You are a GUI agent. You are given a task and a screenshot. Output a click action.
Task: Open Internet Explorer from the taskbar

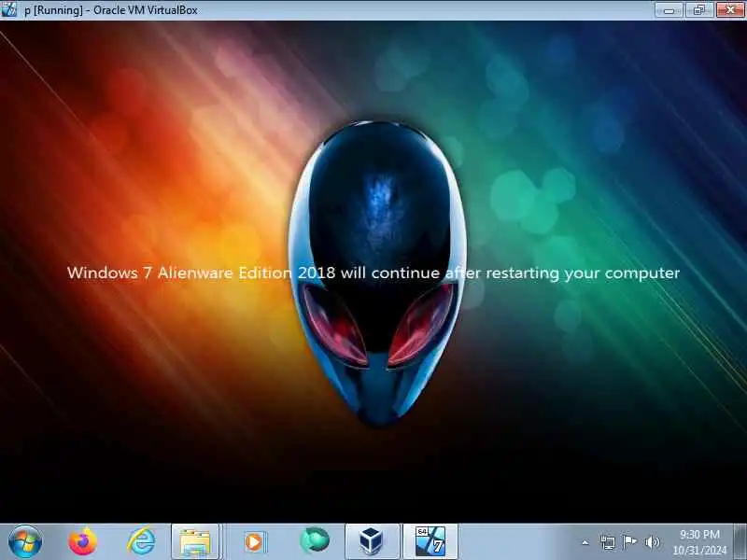(141, 541)
